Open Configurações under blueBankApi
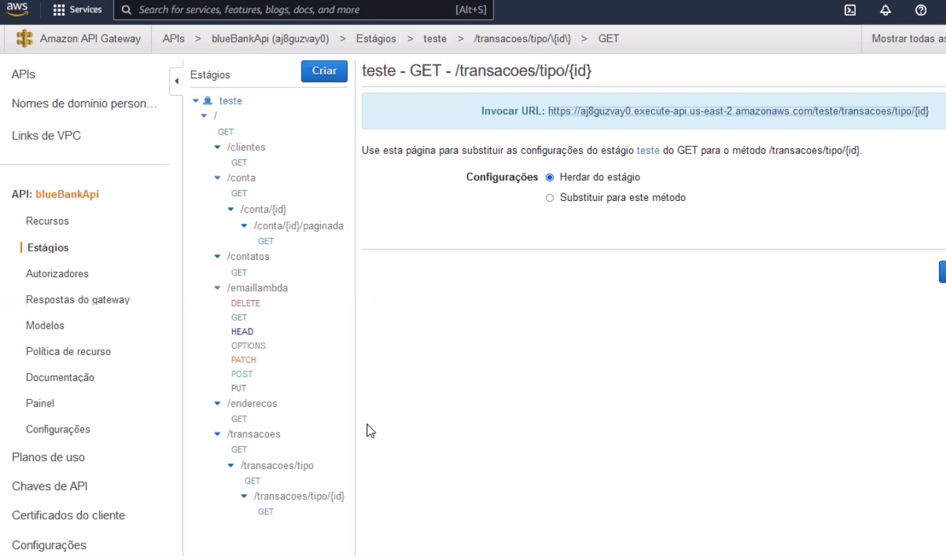The width and height of the screenshot is (946, 560). (58, 430)
